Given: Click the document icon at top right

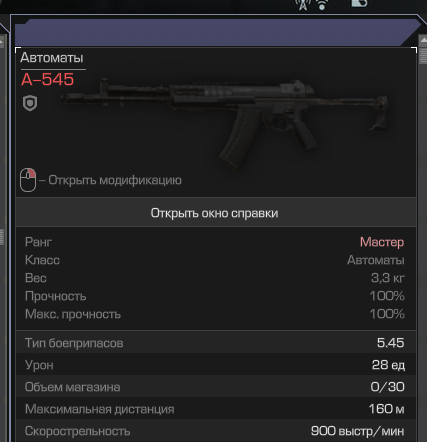Looking at the screenshot, I should click(360, 3).
